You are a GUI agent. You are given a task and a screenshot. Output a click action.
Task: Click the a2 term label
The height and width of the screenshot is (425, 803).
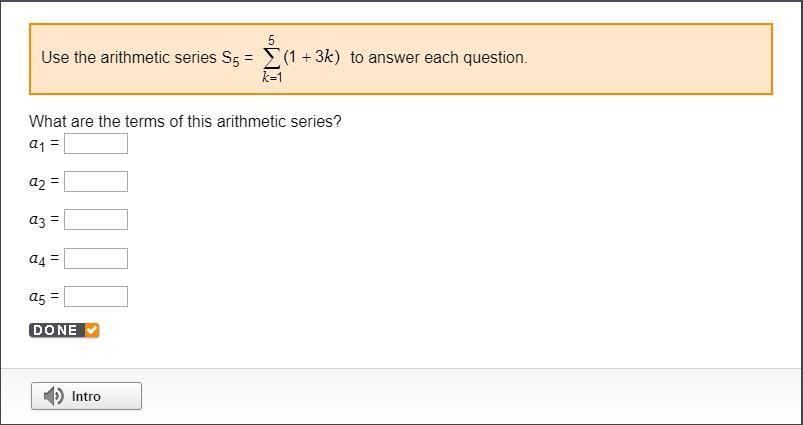[38, 182]
